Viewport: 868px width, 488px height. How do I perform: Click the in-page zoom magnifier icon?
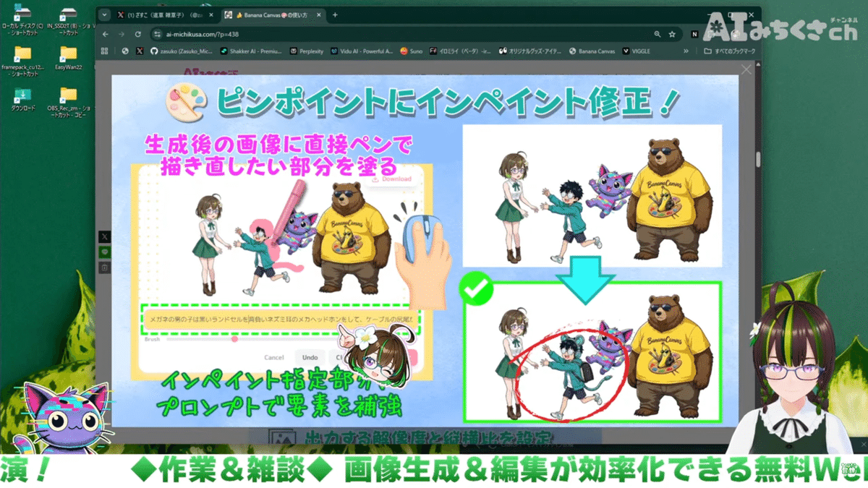point(657,33)
